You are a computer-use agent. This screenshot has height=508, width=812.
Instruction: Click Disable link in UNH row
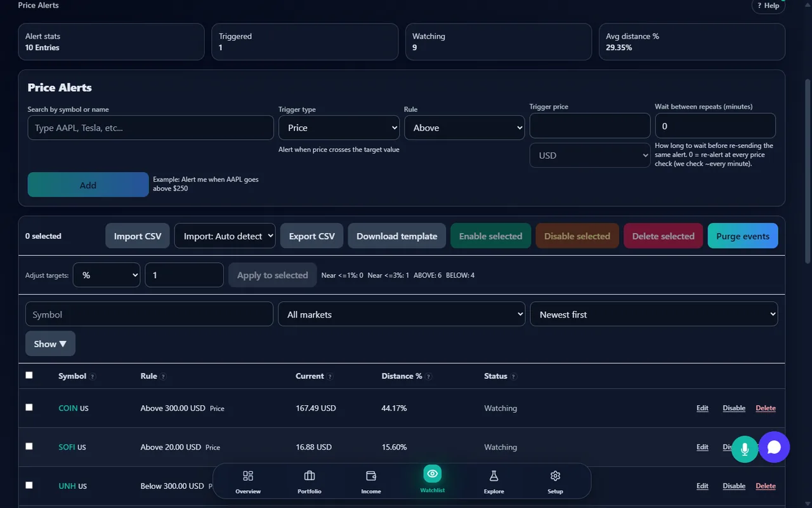[x=734, y=486]
